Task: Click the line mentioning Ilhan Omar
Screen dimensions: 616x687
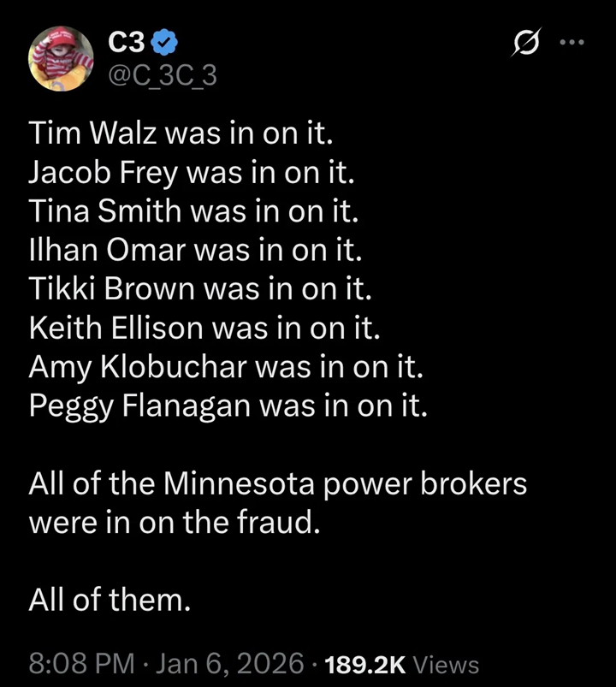Action: click(196, 250)
